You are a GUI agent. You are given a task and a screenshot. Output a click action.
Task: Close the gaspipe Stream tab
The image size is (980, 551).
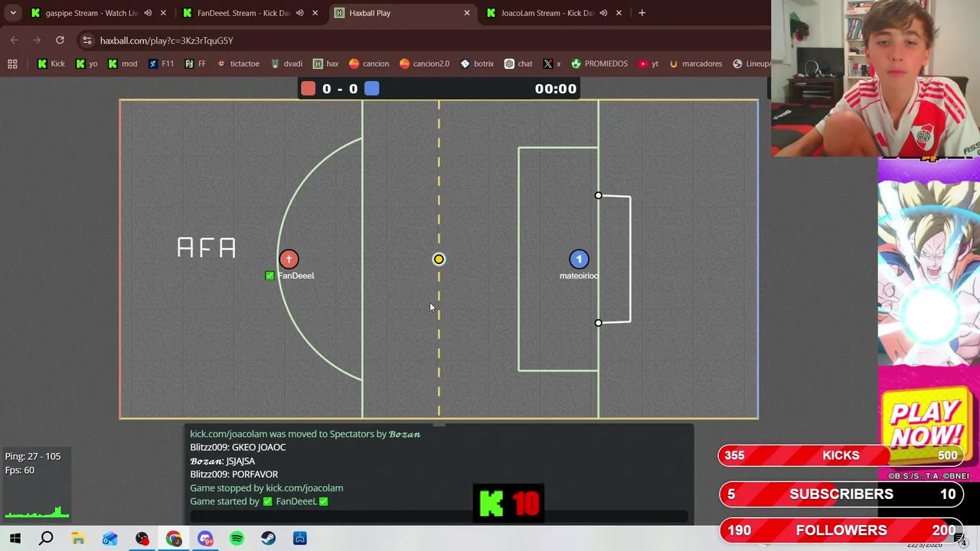tap(163, 13)
